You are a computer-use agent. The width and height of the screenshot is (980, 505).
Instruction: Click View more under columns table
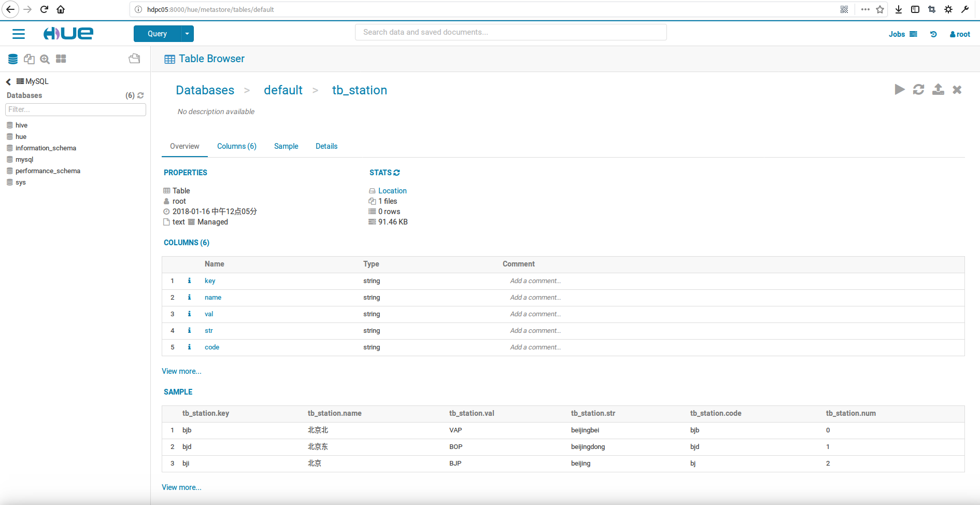(181, 371)
